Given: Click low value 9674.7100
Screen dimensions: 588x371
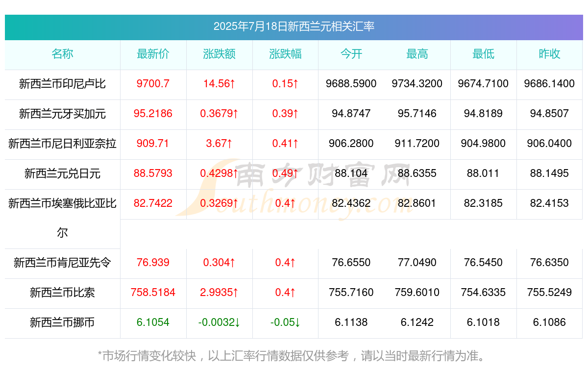Looking at the screenshot, I should click(483, 84).
